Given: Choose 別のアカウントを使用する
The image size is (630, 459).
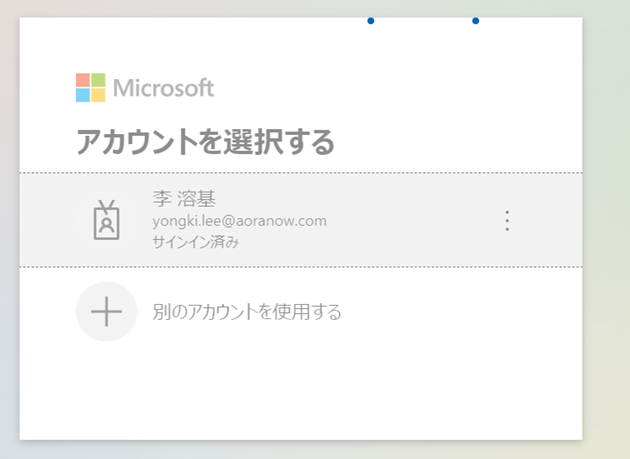Looking at the screenshot, I should [x=247, y=312].
